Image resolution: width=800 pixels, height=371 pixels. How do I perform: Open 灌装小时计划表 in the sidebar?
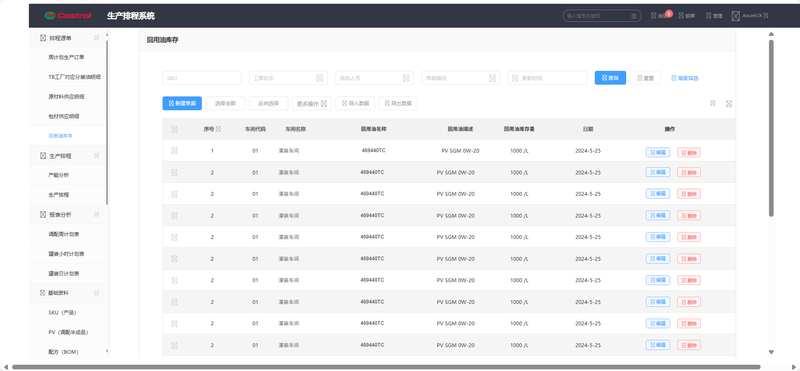tap(66, 254)
